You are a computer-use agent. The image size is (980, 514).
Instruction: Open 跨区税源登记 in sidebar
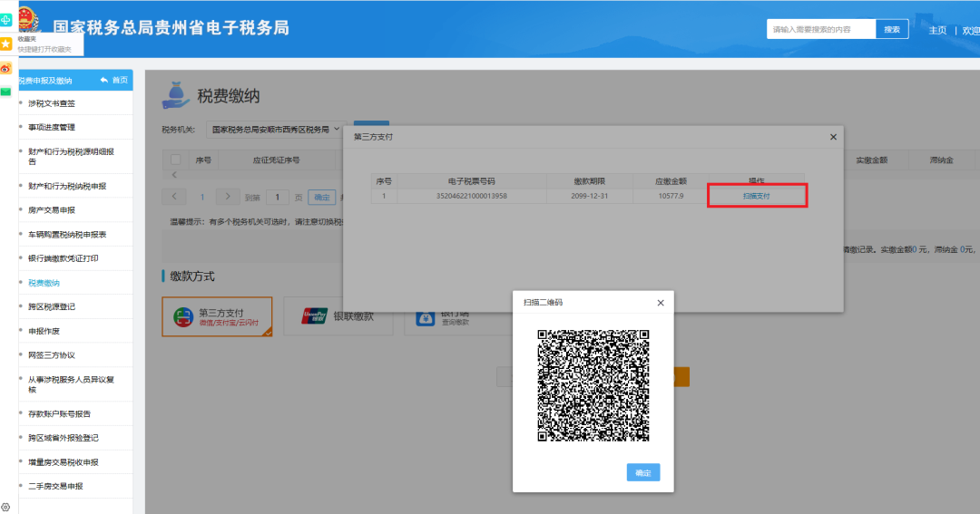[x=51, y=306]
